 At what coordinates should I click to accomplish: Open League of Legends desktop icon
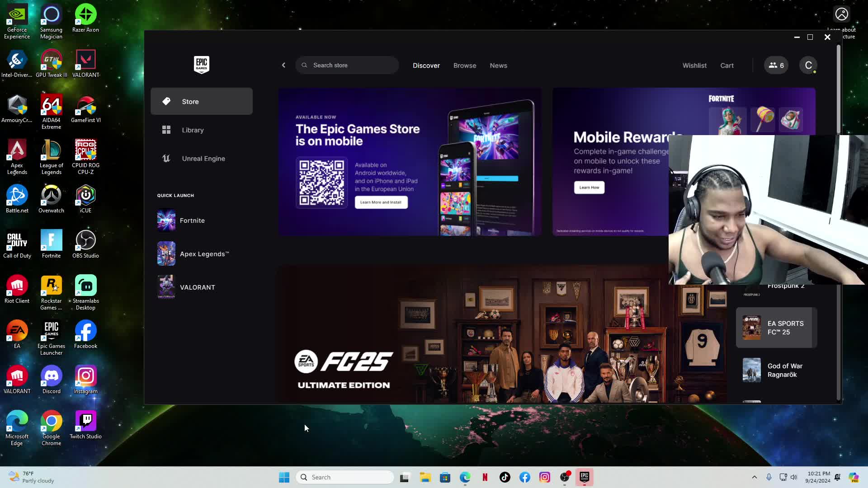click(x=51, y=157)
